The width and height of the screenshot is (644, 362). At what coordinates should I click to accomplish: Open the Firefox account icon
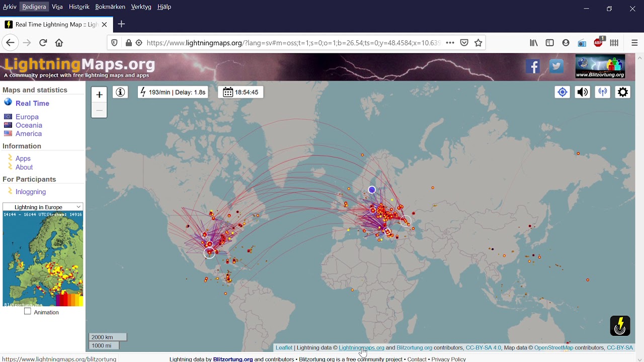566,43
